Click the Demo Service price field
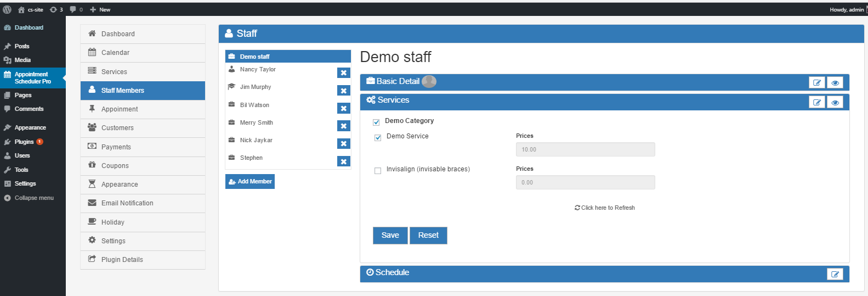 point(585,149)
